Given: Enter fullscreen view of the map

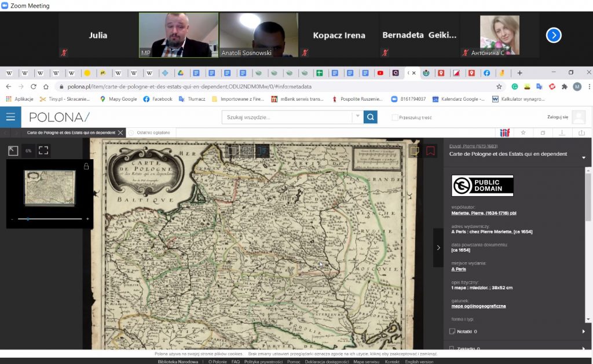Looking at the screenshot, I should point(43,150).
